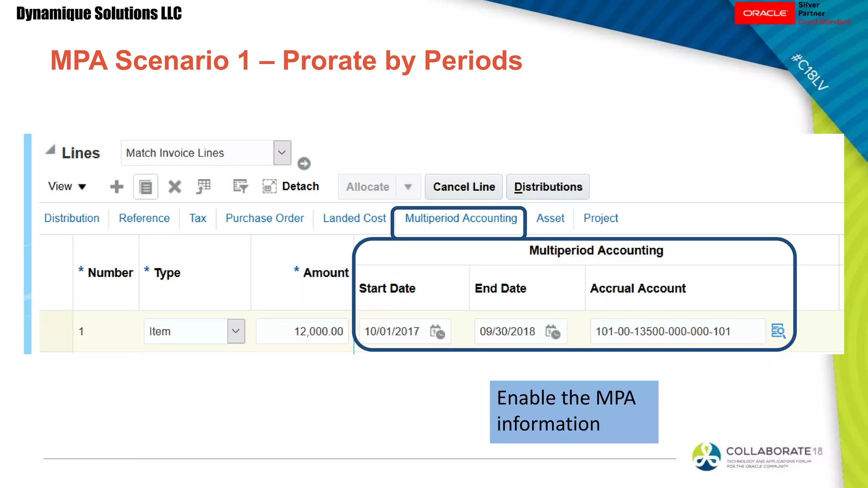Click the Accrual Account search icon

pyautogui.click(x=778, y=331)
